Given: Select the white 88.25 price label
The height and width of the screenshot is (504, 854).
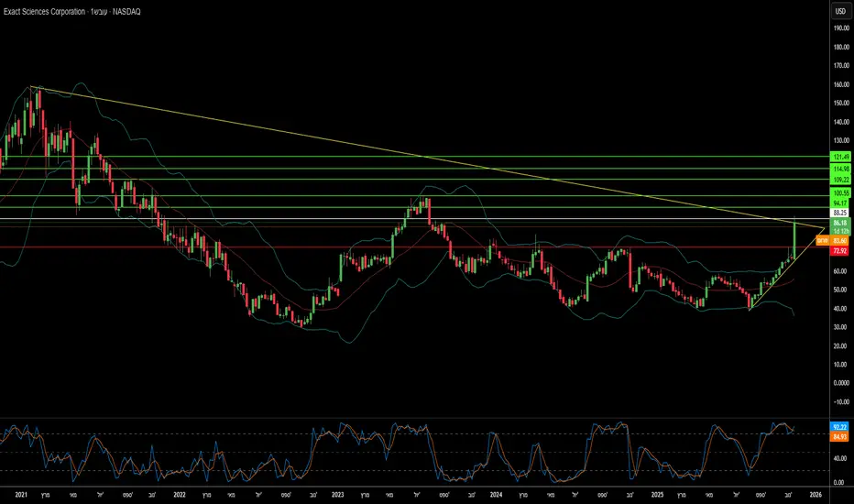Looking at the screenshot, I should (841, 214).
